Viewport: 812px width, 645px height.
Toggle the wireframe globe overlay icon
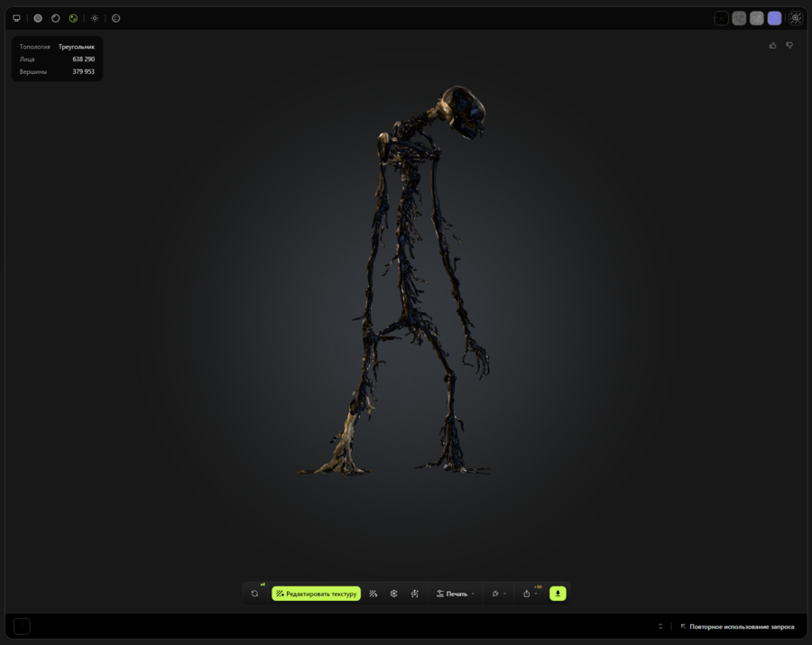point(116,18)
